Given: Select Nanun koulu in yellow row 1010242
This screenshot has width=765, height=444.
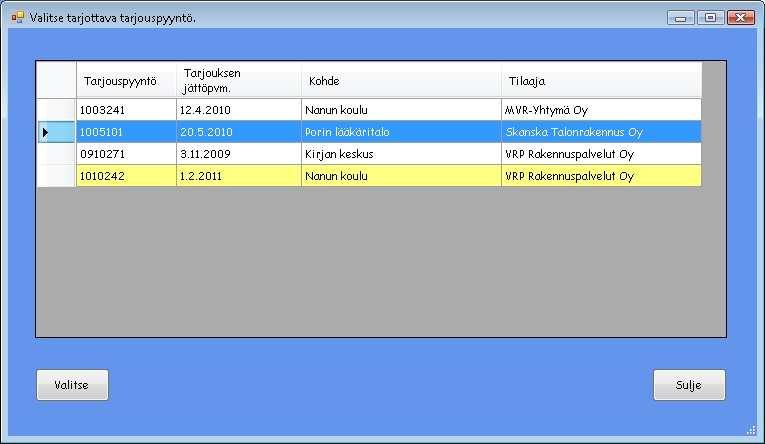Looking at the screenshot, I should coord(402,176).
